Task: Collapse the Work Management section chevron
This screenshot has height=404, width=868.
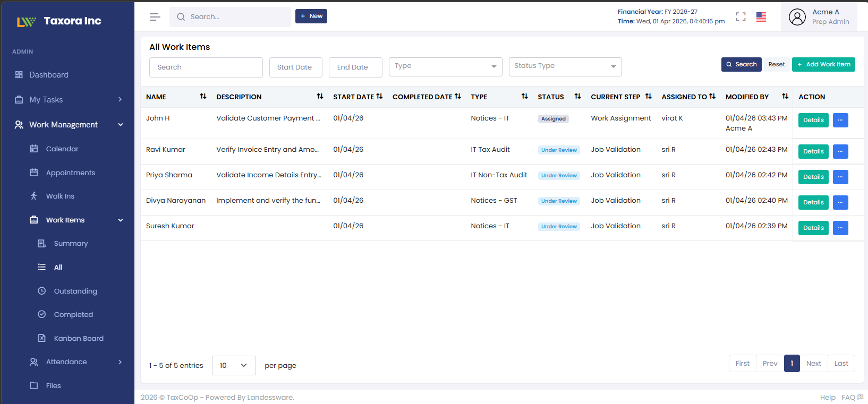Action: click(121, 125)
